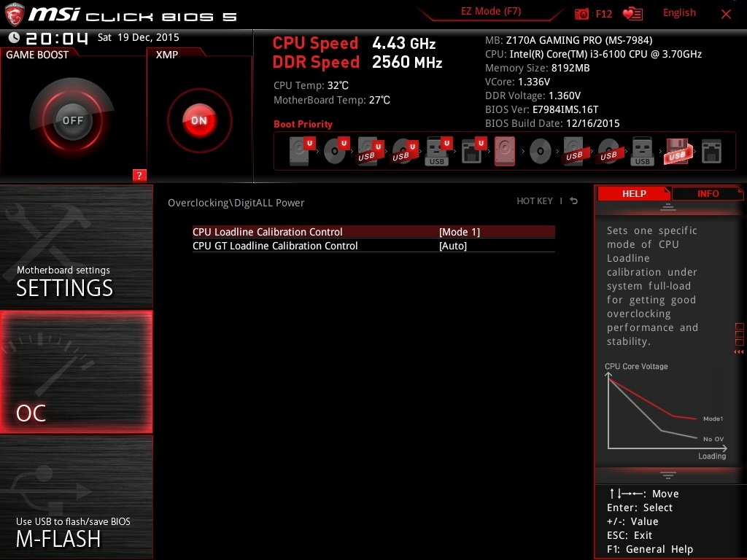Image resolution: width=747 pixels, height=560 pixels.
Task: Click the clock icon beside the time
Action: tap(14, 38)
